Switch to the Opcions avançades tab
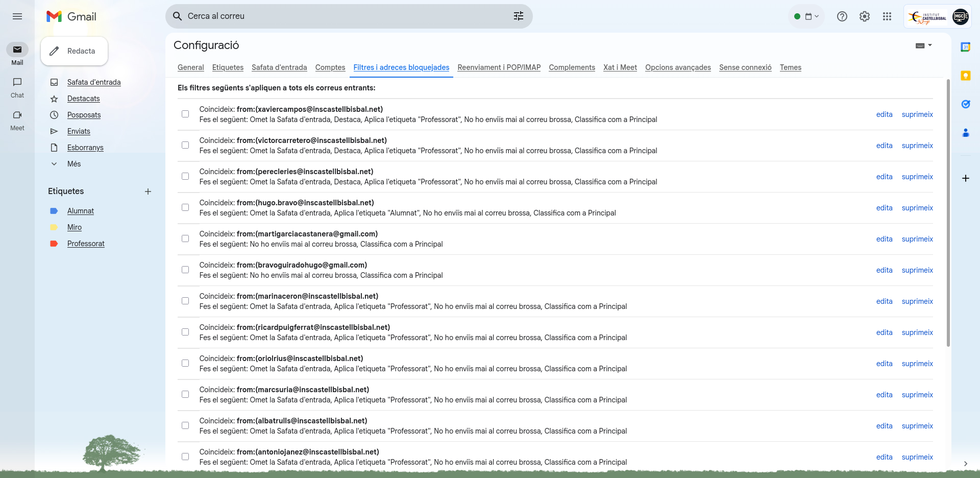Screen dimensions: 980x478 (677, 67)
